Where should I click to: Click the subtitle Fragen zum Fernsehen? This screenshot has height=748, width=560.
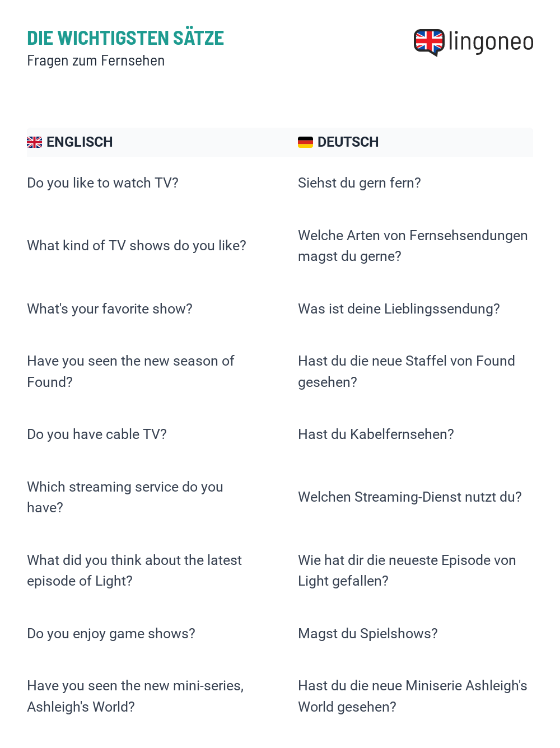pos(96,60)
